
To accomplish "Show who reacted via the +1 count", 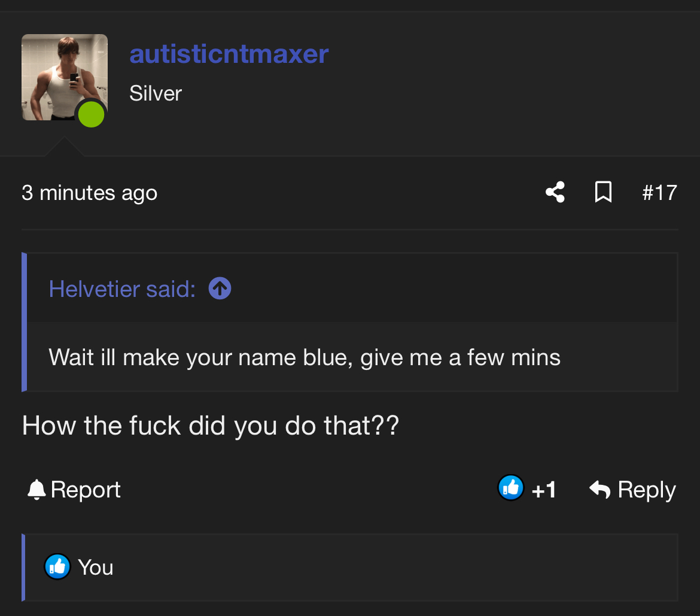I will pyautogui.click(x=544, y=490).
